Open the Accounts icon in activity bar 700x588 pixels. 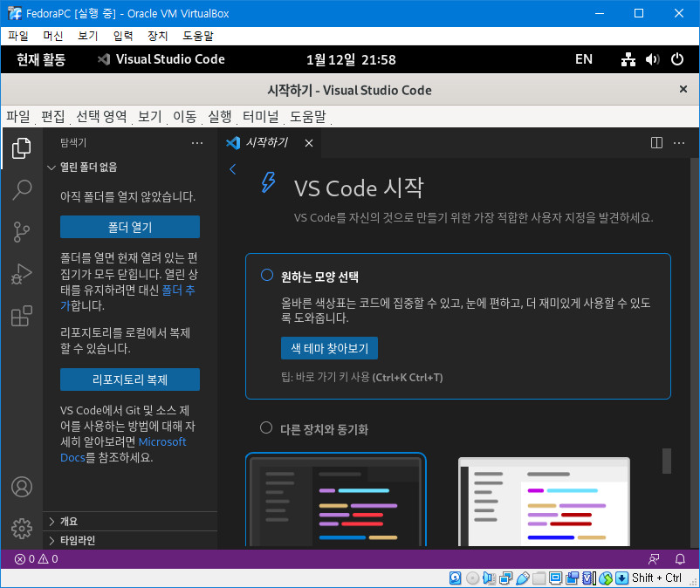click(x=22, y=487)
